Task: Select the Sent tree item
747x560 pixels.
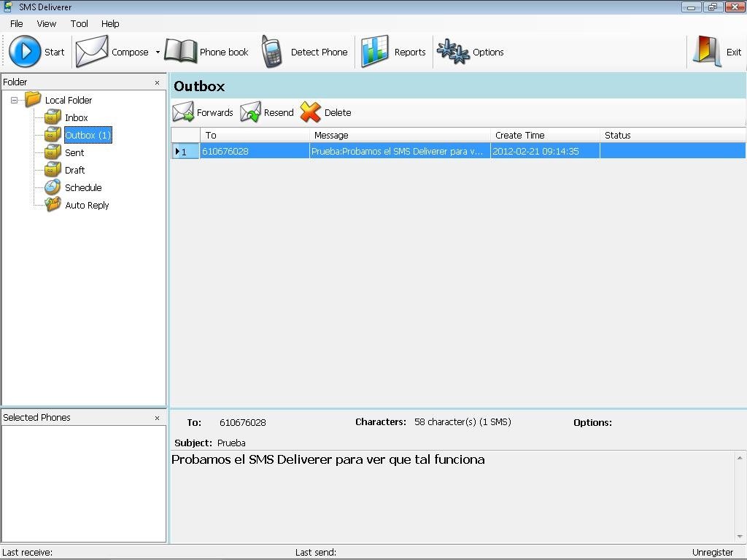Action: tap(74, 152)
